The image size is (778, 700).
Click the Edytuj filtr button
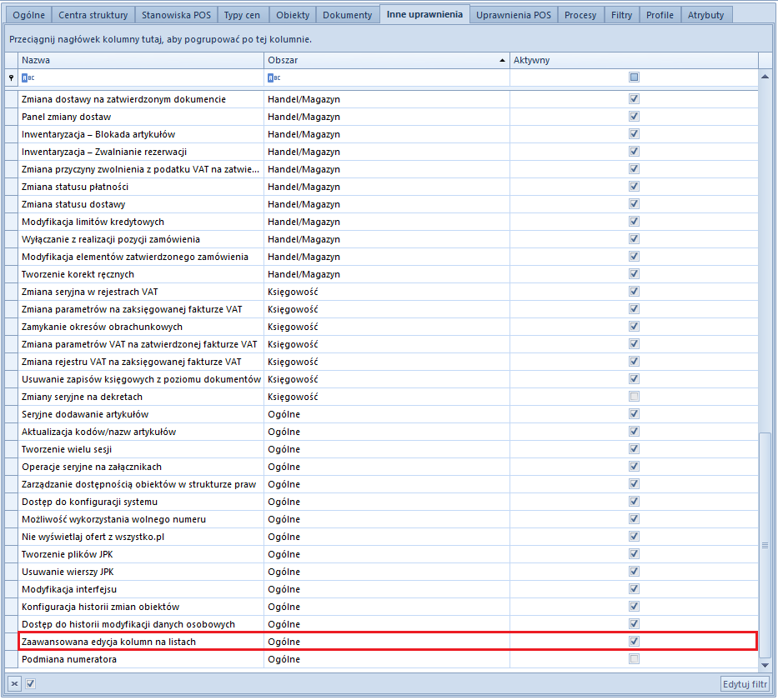[745, 684]
